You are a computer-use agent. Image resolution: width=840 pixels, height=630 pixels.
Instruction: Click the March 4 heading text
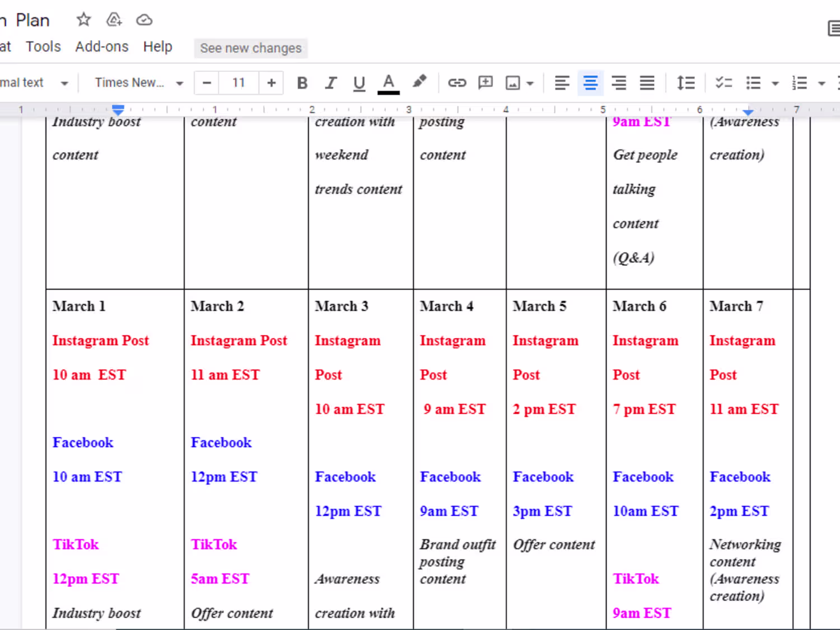pos(447,306)
